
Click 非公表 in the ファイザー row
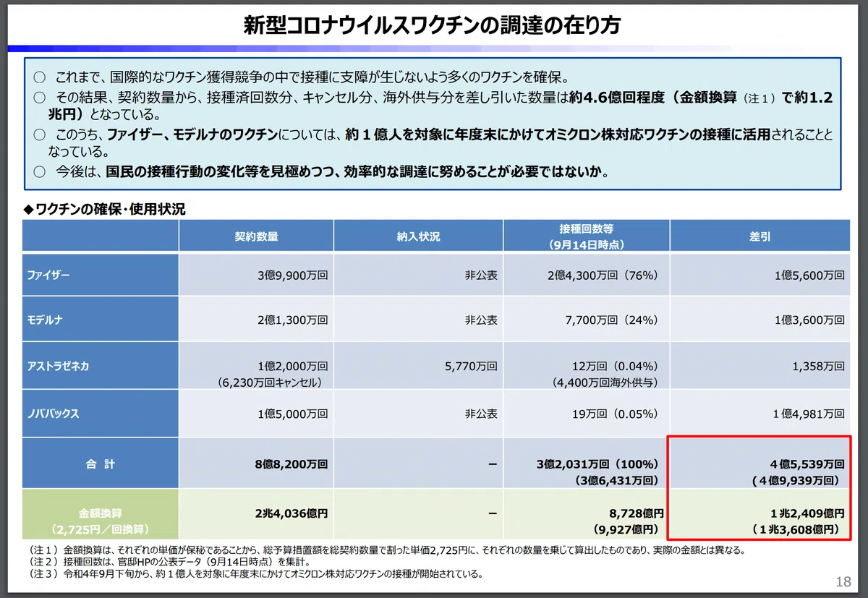[480, 275]
